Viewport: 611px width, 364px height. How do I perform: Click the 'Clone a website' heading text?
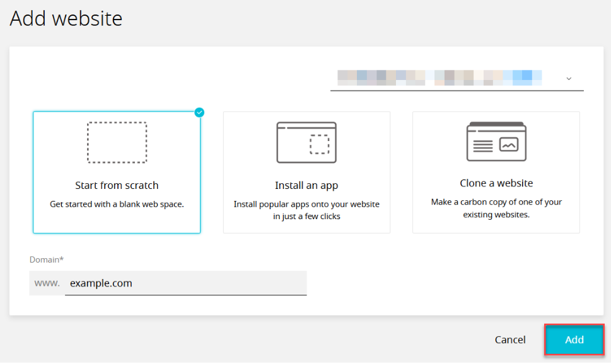tap(496, 183)
